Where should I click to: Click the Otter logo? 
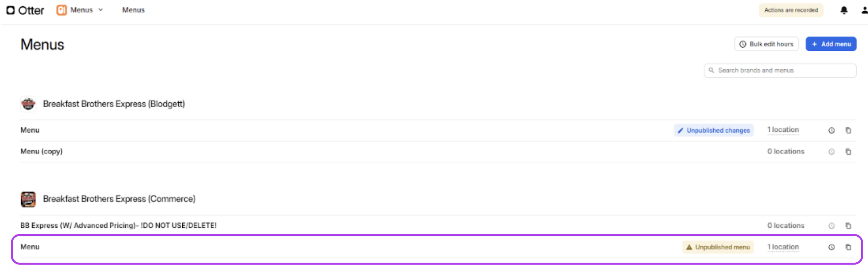(x=25, y=10)
